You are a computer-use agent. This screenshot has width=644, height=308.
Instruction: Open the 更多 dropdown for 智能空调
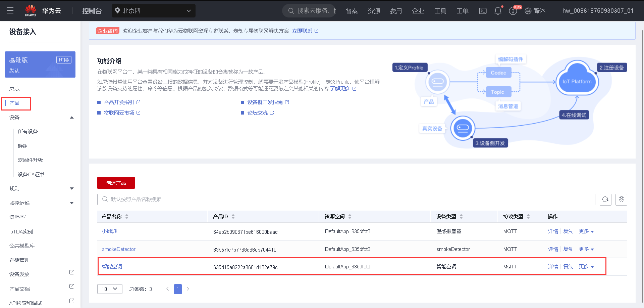(586, 266)
